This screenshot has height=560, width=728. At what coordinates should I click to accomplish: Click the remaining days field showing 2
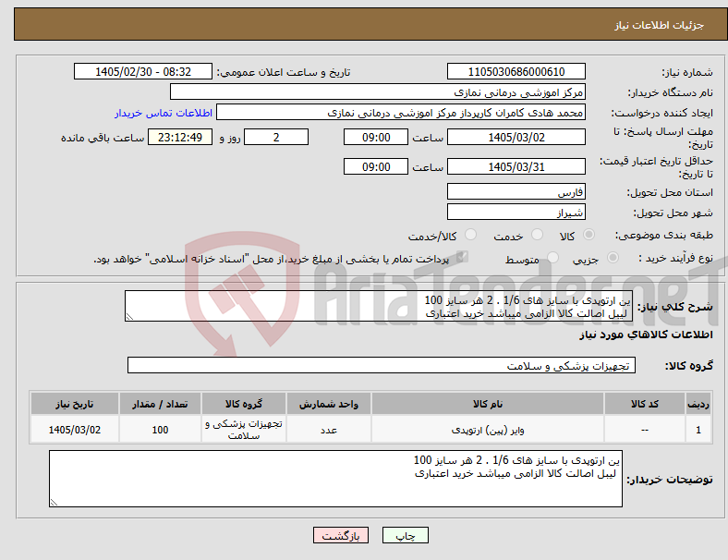pos(276,138)
